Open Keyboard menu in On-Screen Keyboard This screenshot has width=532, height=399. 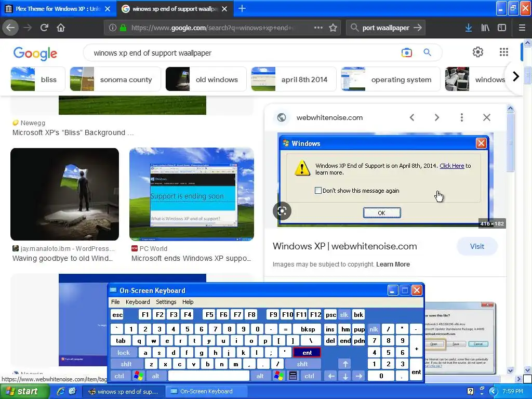click(138, 302)
